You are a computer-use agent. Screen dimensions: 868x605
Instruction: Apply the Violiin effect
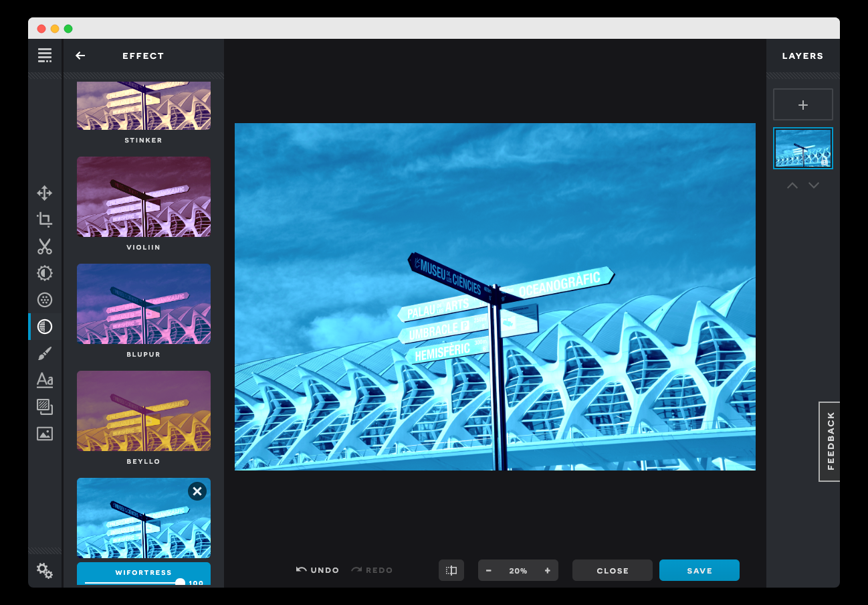(x=144, y=197)
